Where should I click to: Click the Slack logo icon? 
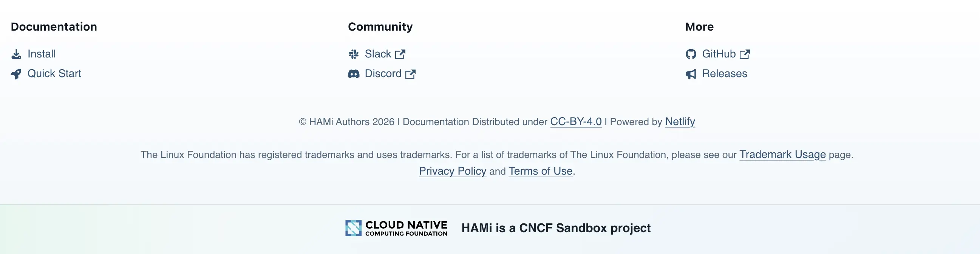tap(354, 54)
